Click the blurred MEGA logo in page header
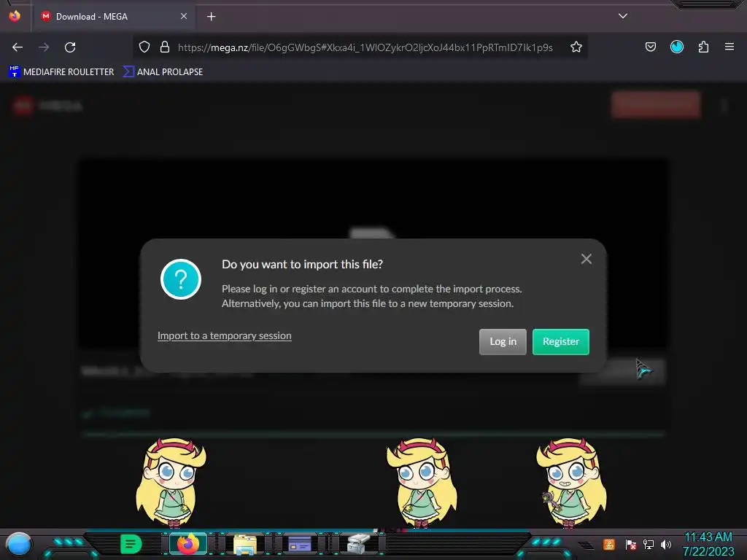Screen dimensions: 747x560 [x=47, y=106]
